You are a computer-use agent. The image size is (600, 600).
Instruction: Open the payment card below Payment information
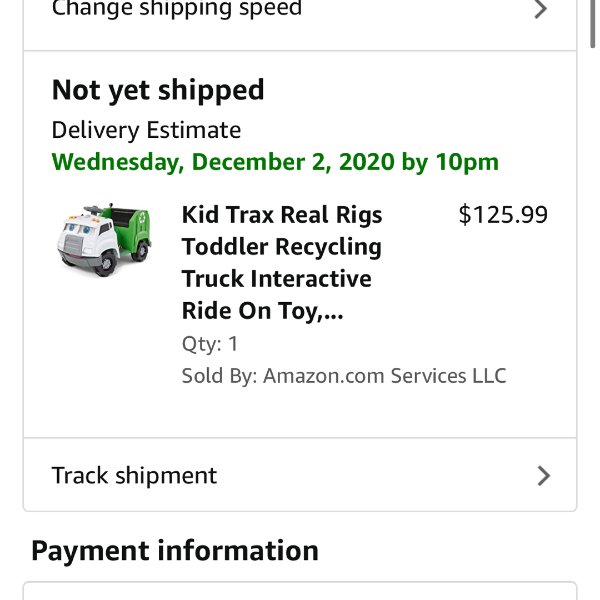300,591
